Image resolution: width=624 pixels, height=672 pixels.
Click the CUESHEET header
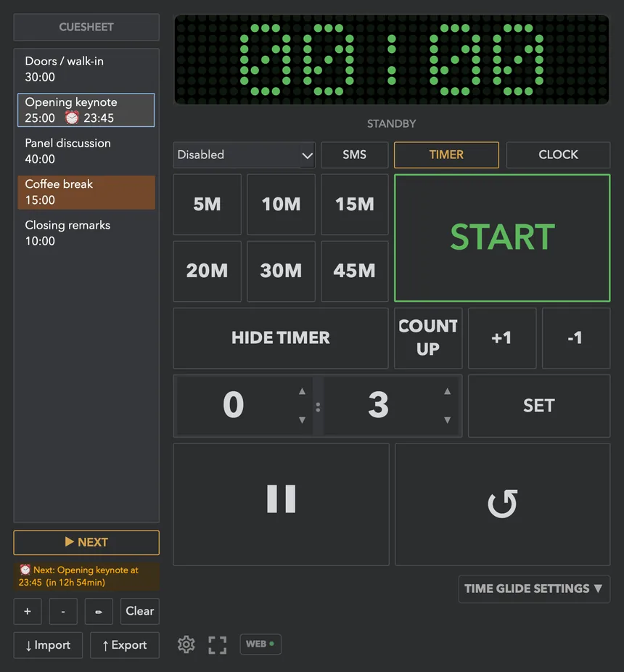(x=86, y=27)
